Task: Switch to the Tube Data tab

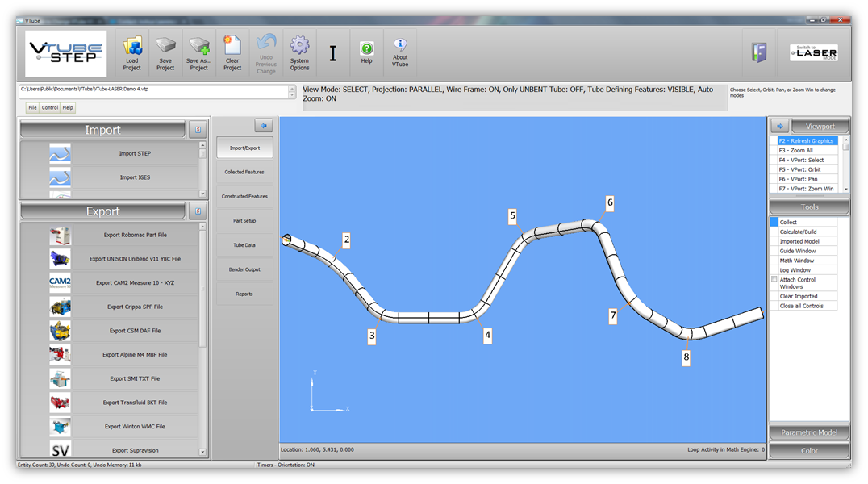Action: [244, 245]
